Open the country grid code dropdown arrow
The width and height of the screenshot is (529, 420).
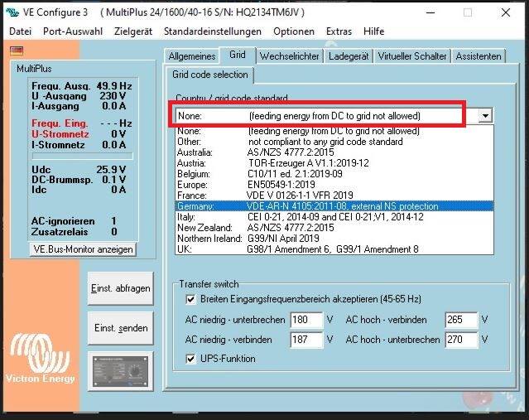point(485,116)
